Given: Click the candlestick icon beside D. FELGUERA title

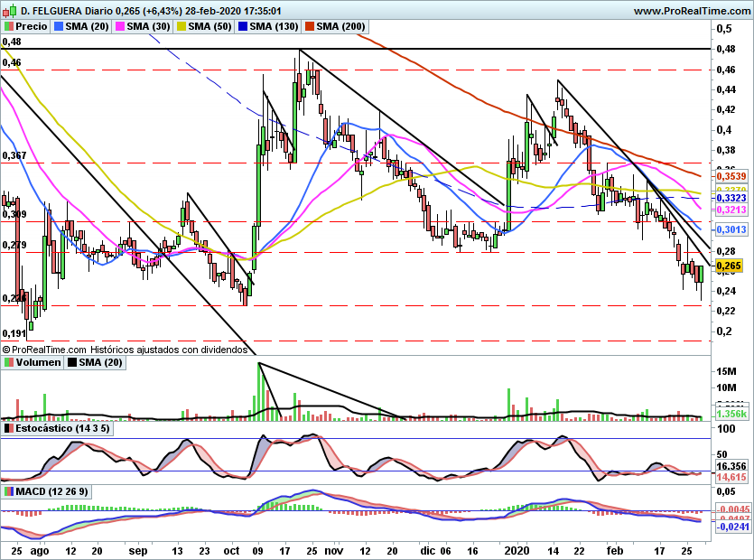Looking at the screenshot, I should [9, 10].
